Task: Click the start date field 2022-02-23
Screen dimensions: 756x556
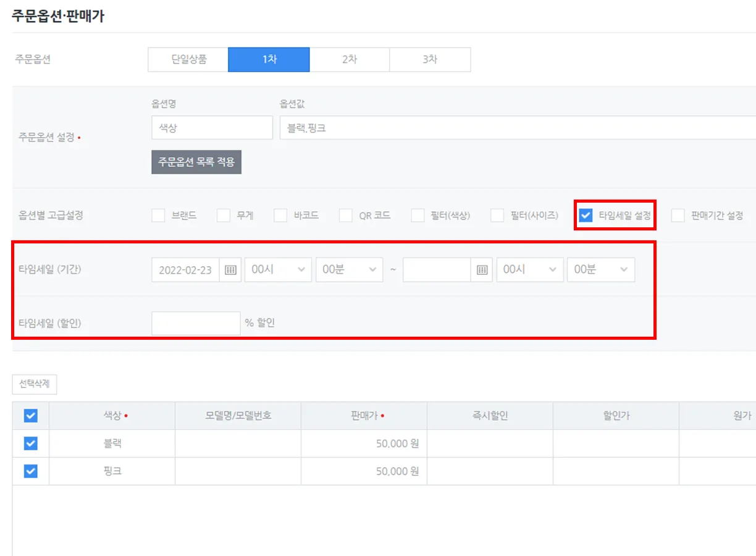Action: [185, 270]
